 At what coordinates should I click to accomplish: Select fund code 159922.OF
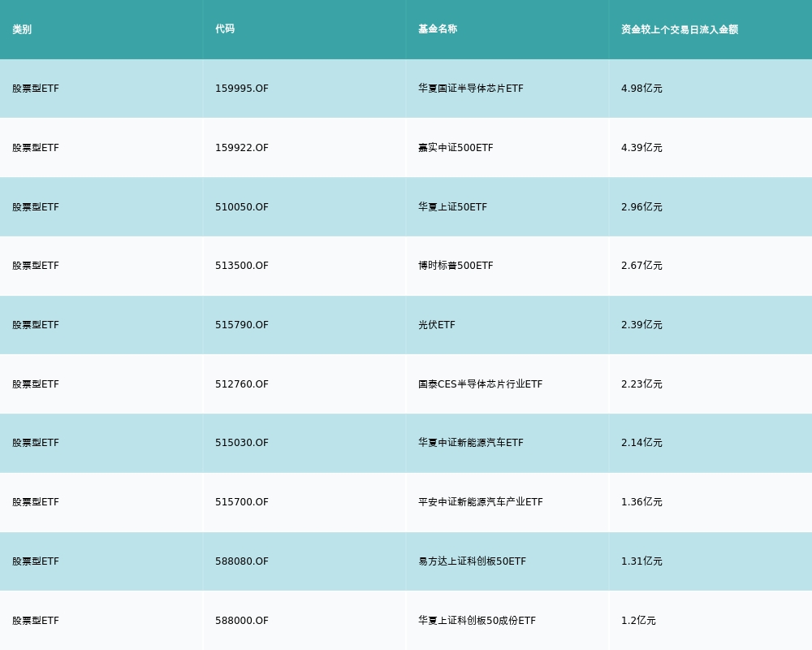pyautogui.click(x=242, y=148)
